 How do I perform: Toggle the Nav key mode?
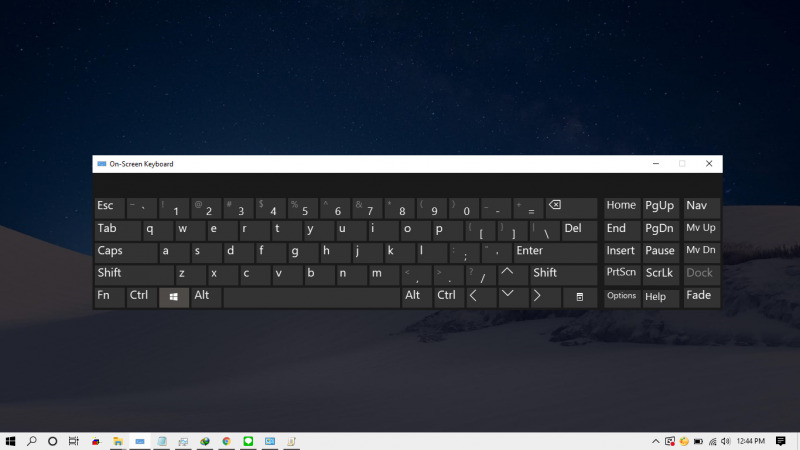pyautogui.click(x=702, y=208)
